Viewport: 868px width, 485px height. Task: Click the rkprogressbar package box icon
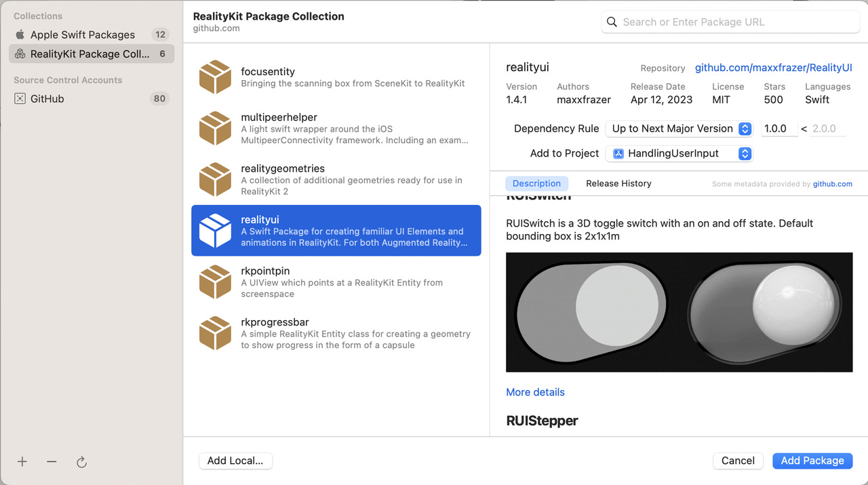click(x=215, y=333)
